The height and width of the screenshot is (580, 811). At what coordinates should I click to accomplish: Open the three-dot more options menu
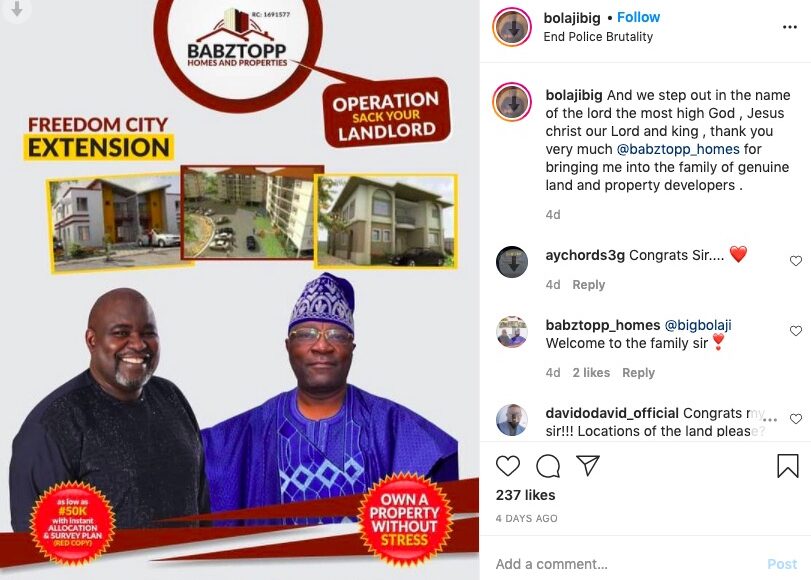(x=790, y=27)
